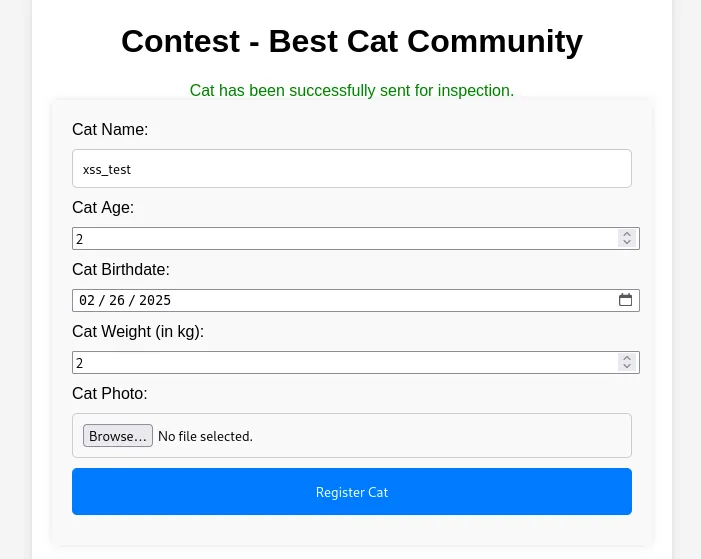Decrease Cat Weight using down arrow
Image resolution: width=701 pixels, height=559 pixels.
[x=627, y=366]
